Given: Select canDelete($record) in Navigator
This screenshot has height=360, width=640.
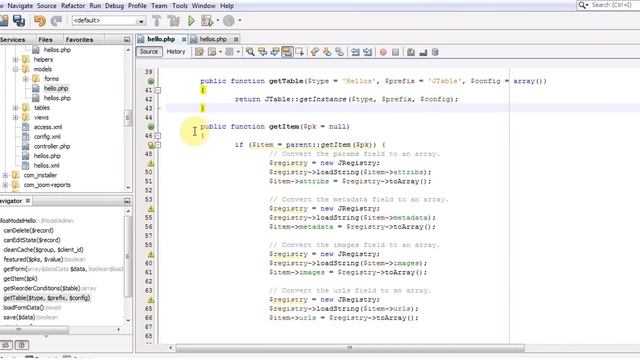Looking at the screenshot, I should (28, 231).
